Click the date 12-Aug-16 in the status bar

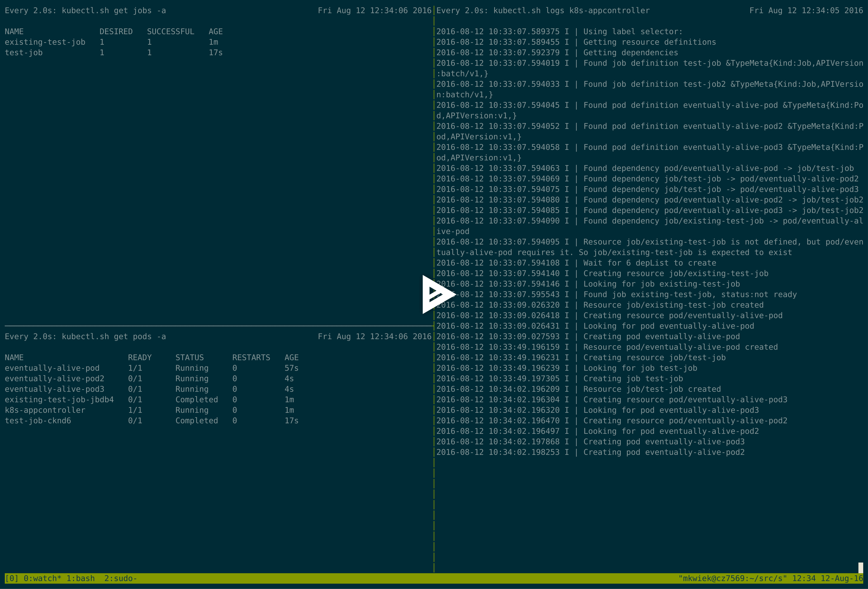pyautogui.click(x=843, y=578)
